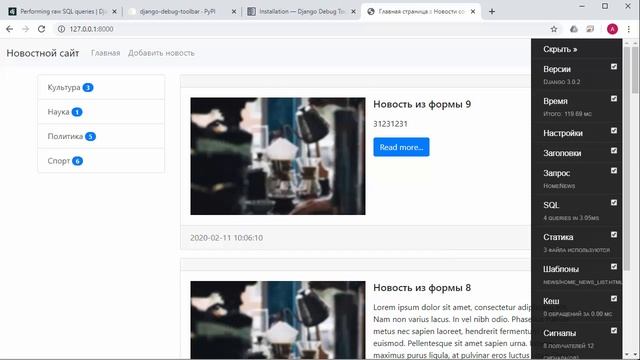Image resolution: width=640 pixels, height=360 pixels.
Task: Open the Кеш debug panel
Action: coord(551,301)
